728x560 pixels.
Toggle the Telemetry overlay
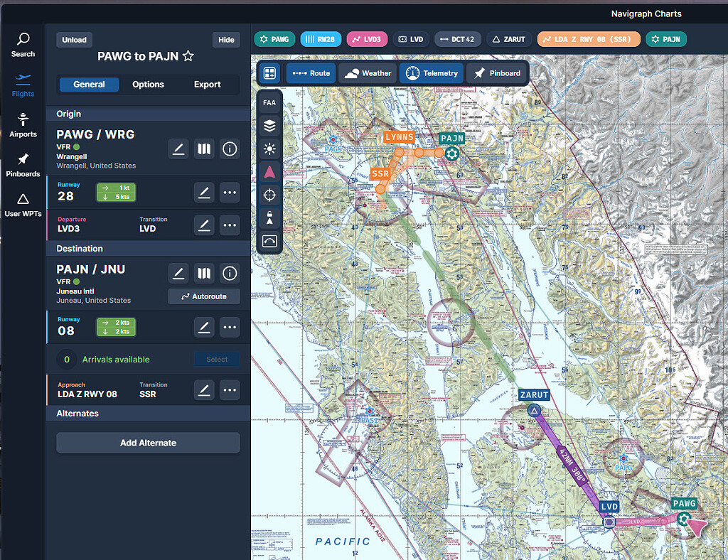432,73
